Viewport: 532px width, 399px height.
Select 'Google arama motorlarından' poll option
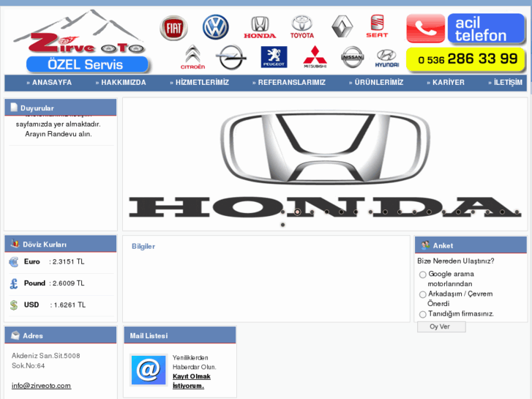[422, 275]
